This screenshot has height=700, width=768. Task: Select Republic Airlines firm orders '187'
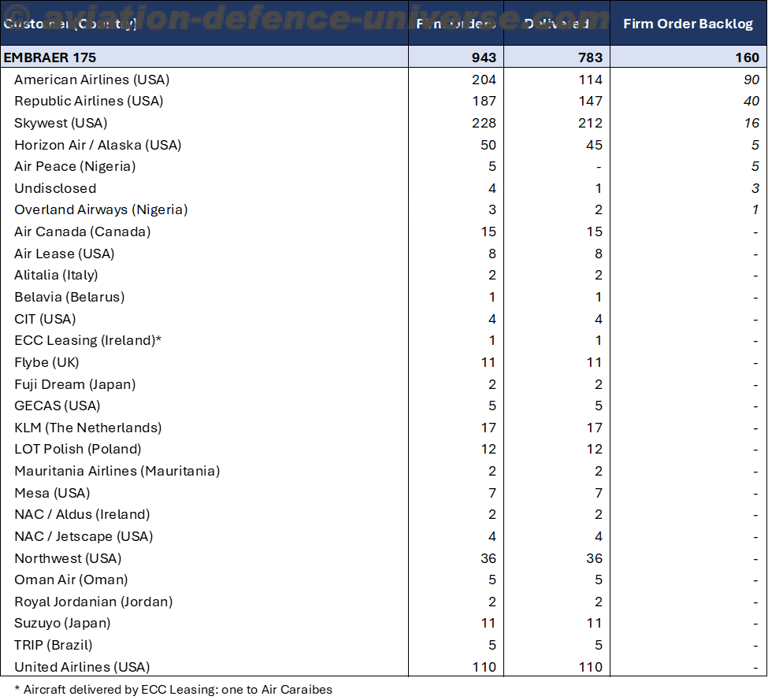[x=484, y=102]
